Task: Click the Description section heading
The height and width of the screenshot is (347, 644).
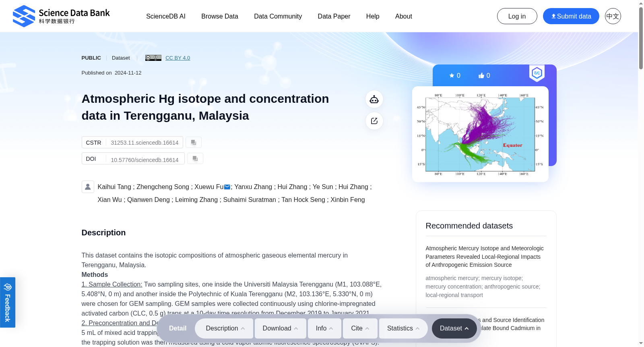Action: point(103,233)
